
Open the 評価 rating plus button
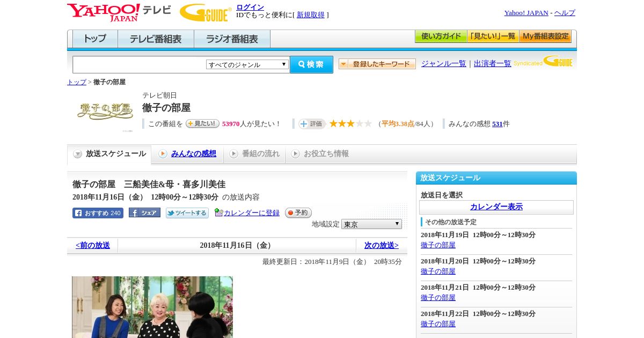[x=312, y=124]
